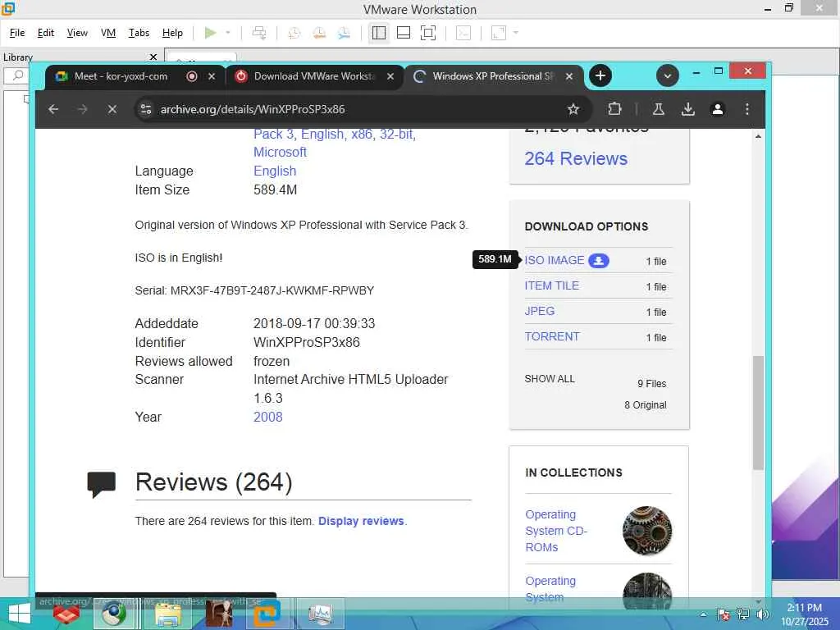Open browser downloads icon
Viewport: 840px width, 630px height.
pos(688,109)
